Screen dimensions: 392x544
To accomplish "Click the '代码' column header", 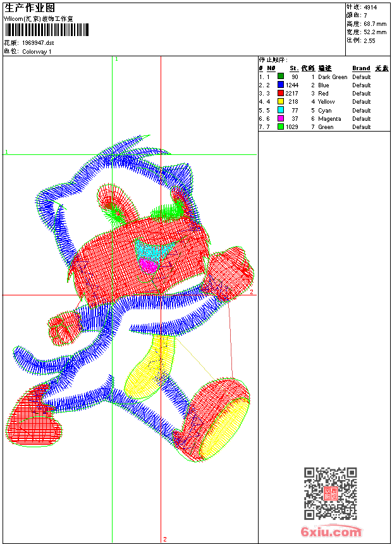I will (x=308, y=68).
